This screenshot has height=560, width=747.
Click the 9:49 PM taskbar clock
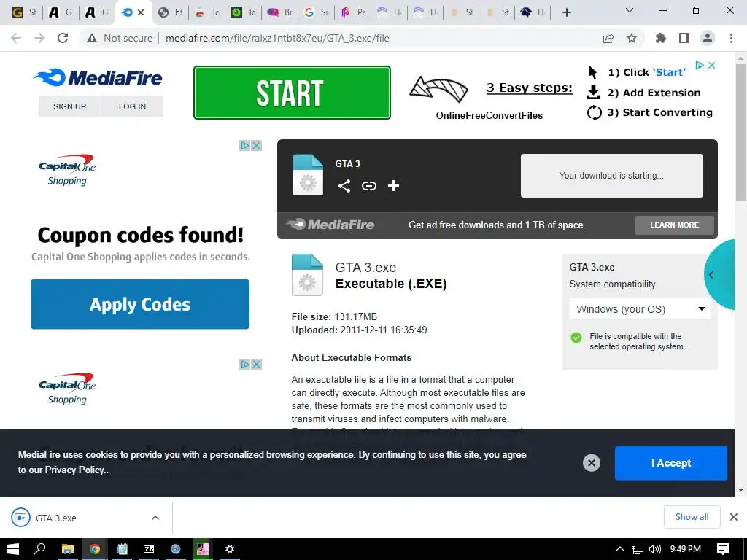pyautogui.click(x=686, y=549)
